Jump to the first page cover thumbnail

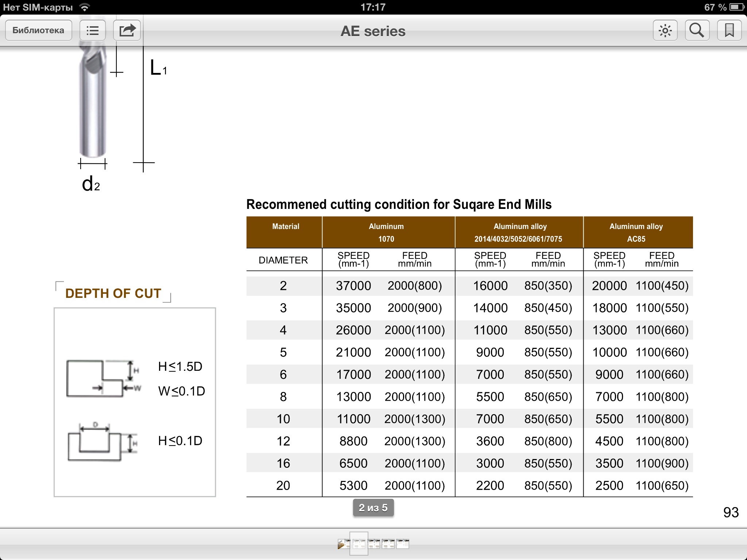pos(342,544)
